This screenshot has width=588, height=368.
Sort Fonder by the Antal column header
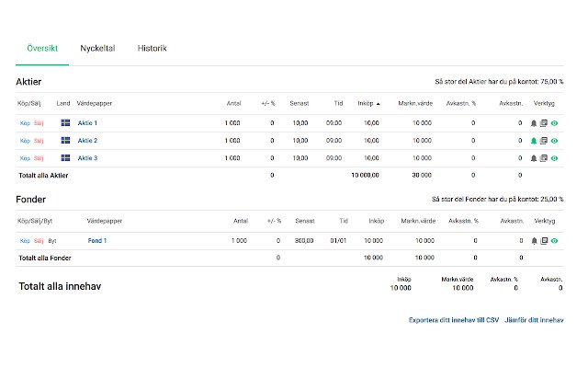point(241,221)
